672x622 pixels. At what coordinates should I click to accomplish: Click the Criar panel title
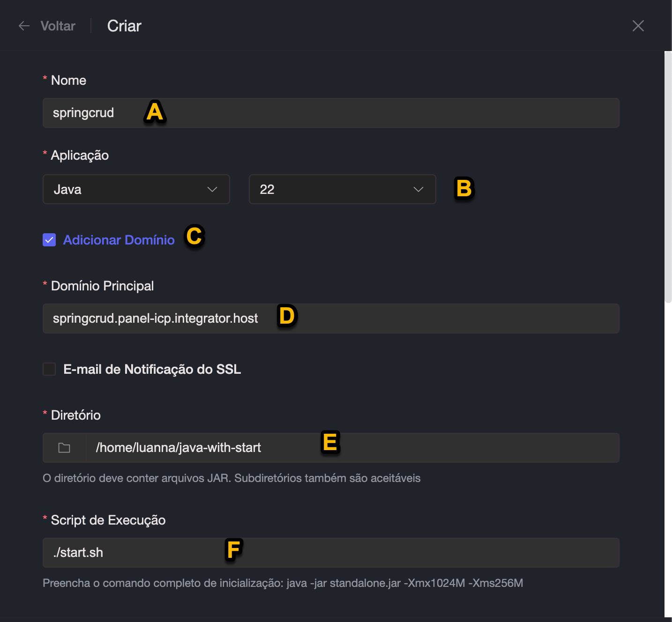[x=124, y=26]
